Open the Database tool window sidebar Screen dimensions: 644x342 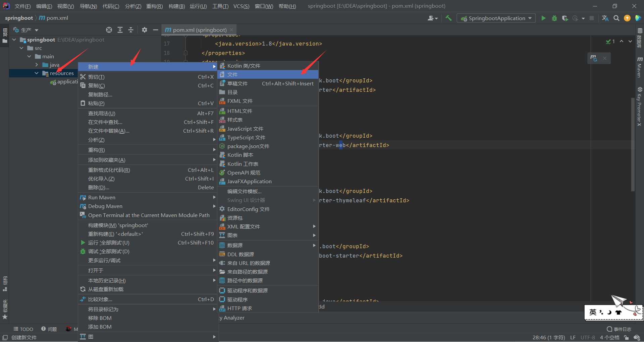(x=640, y=38)
